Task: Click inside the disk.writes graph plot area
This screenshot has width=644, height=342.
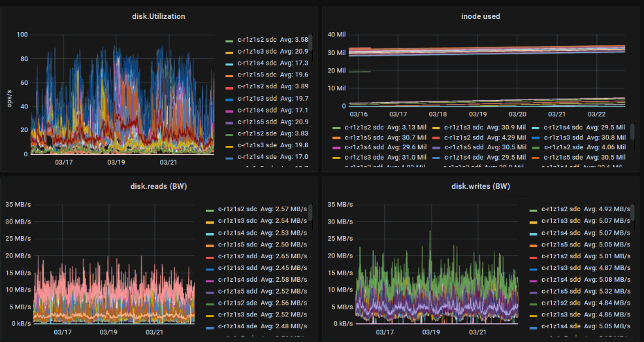Action: tap(438, 275)
